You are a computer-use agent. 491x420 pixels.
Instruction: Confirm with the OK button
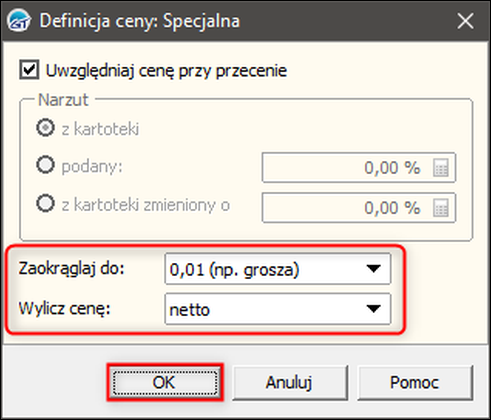[165, 382]
